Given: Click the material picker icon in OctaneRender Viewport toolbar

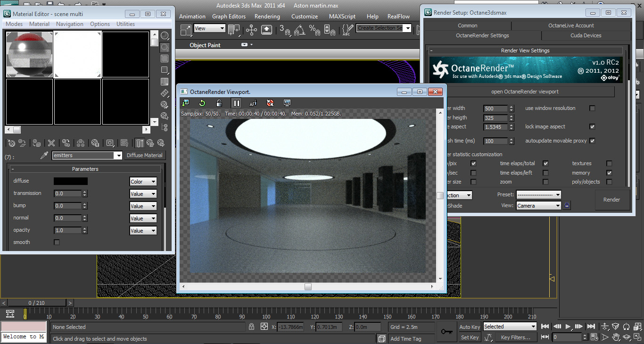Looking at the screenshot, I should point(270,103).
